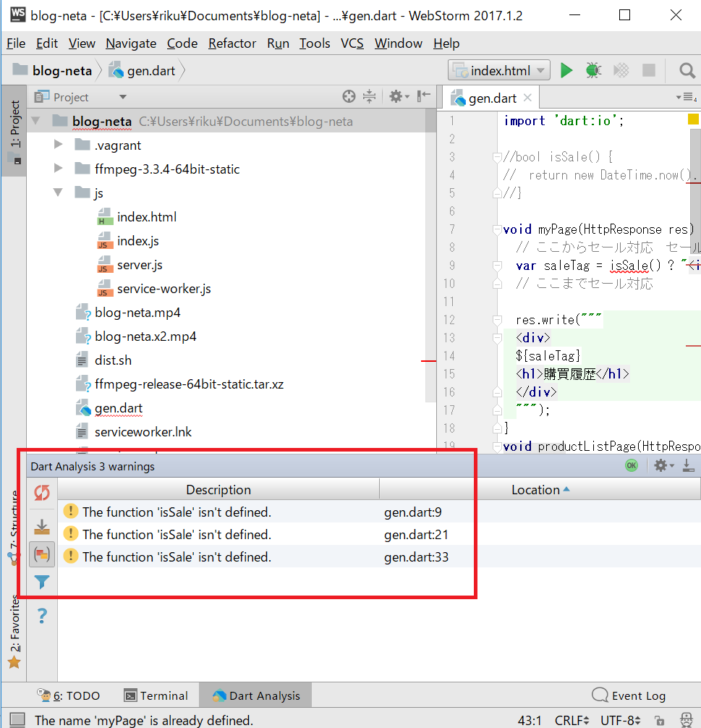This screenshot has width=701, height=728.
Task: Collapse all in Project panel
Action: (369, 96)
